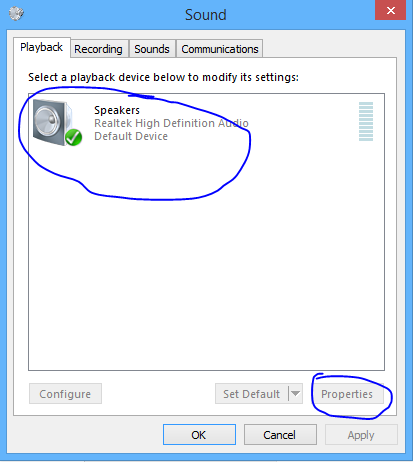Switch to the Recording tab
The height and width of the screenshot is (462, 413).
98,49
